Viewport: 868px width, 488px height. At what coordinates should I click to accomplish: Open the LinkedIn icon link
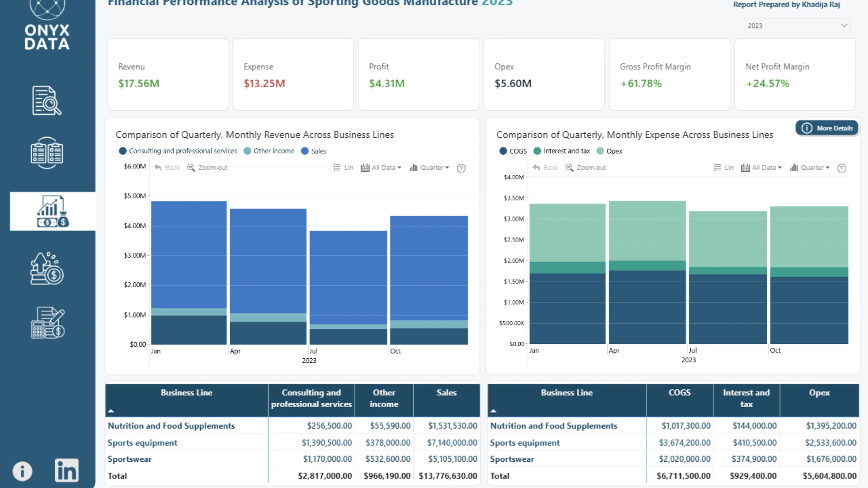[x=66, y=470]
